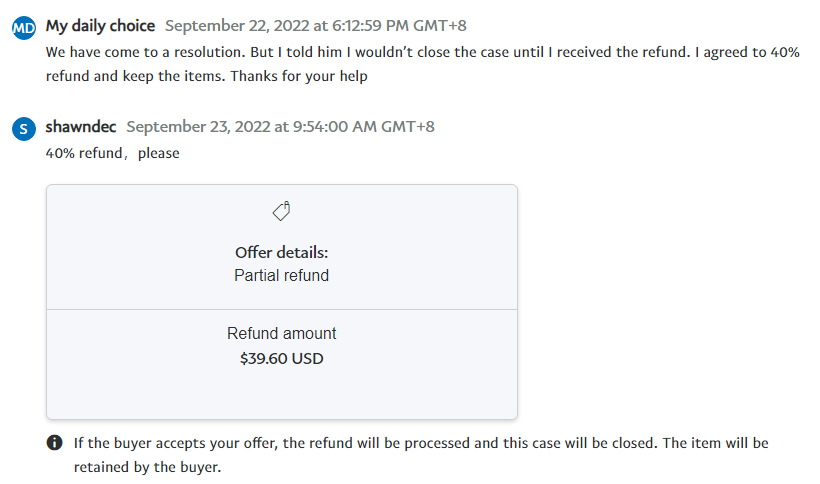Click the "Refund amount" label

coord(281,334)
